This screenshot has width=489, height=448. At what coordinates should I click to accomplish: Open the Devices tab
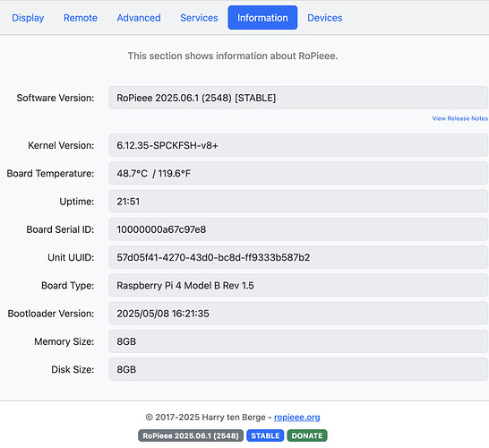(324, 18)
